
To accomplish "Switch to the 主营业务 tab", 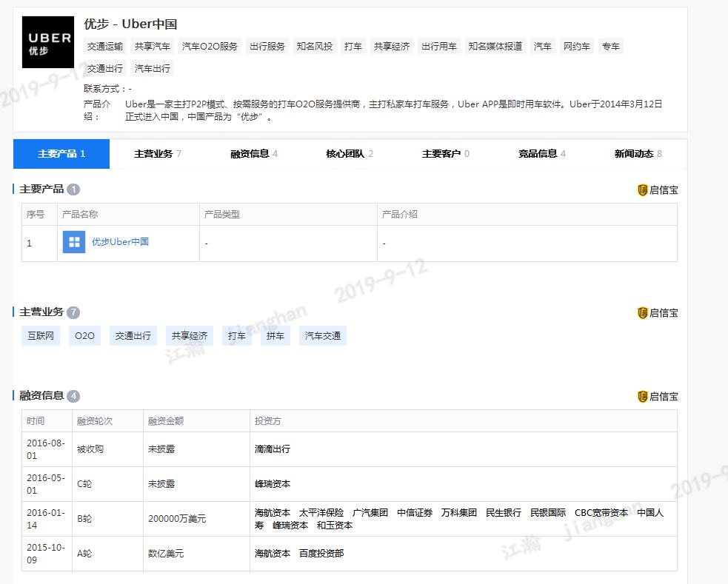I will (158, 153).
